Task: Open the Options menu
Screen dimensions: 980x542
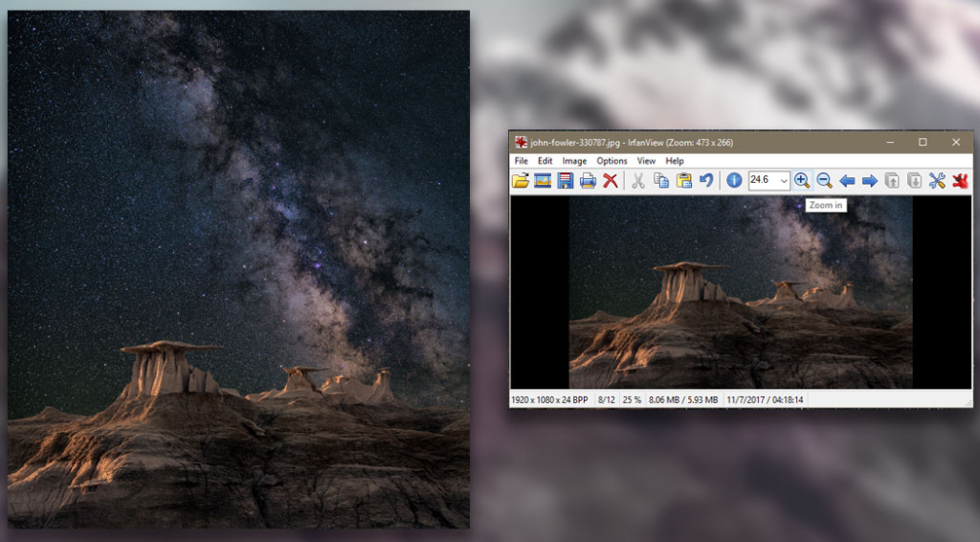Action: click(612, 161)
